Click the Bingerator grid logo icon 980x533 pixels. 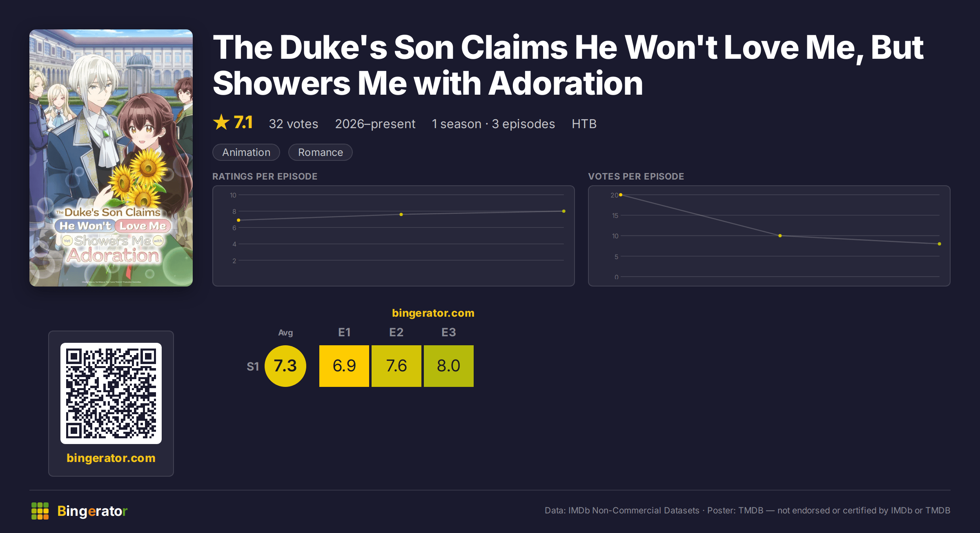point(40,511)
